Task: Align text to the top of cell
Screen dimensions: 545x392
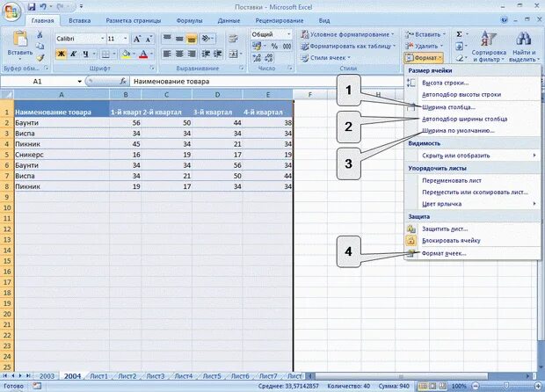Action: [167, 38]
